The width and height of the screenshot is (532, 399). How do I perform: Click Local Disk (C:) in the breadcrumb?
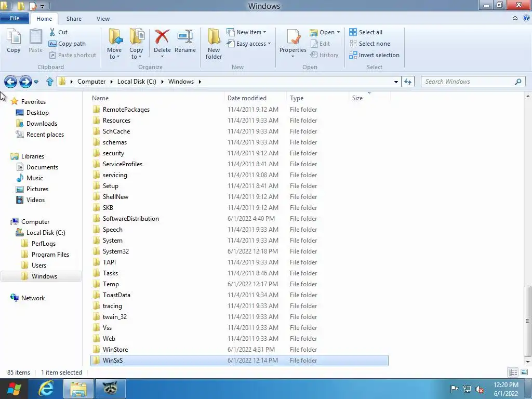137,82
